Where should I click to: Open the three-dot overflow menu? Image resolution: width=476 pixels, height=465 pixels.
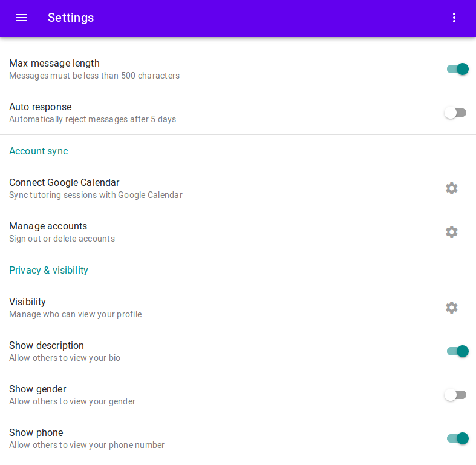coord(454,18)
